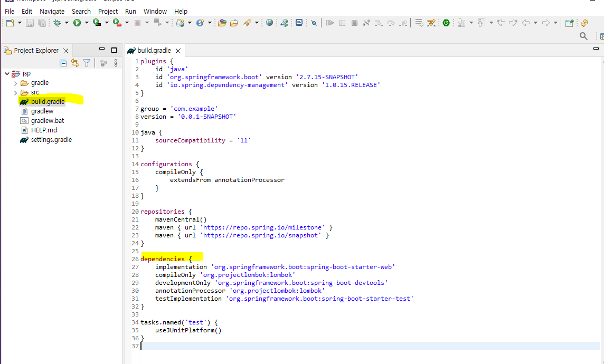Click the green Run button
The image size is (604, 364).
77,23
